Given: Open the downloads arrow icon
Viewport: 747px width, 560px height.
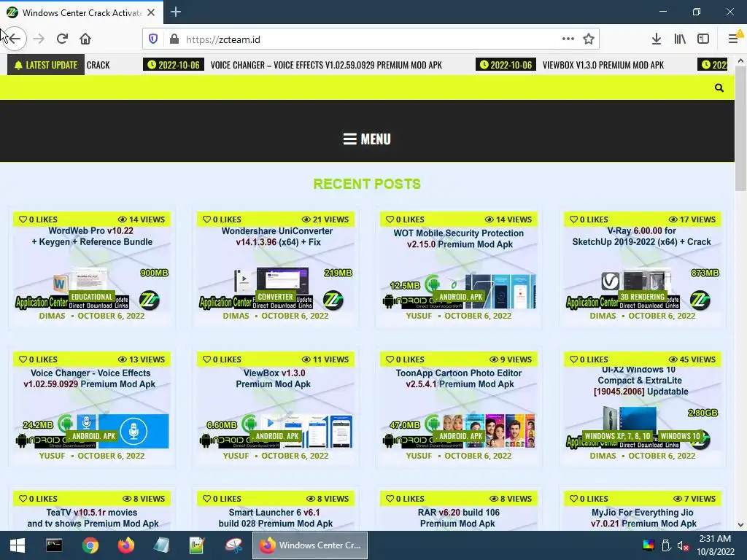Looking at the screenshot, I should click(657, 39).
